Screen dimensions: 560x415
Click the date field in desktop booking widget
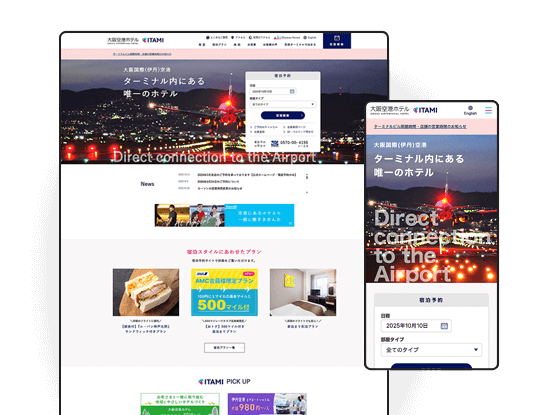273,92
